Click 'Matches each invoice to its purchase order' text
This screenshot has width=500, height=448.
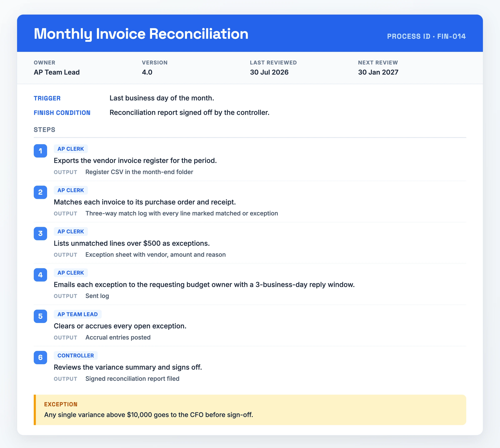click(x=145, y=202)
